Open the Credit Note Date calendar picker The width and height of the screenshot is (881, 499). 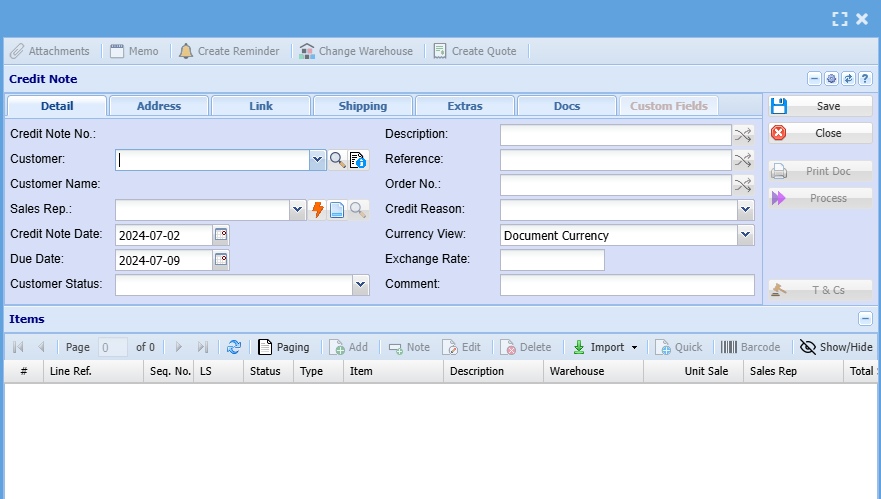click(221, 235)
